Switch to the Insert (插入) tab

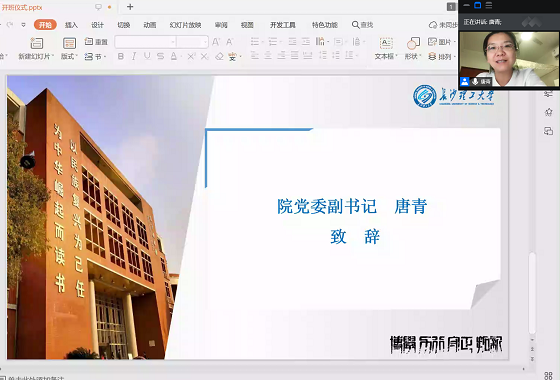click(x=71, y=25)
